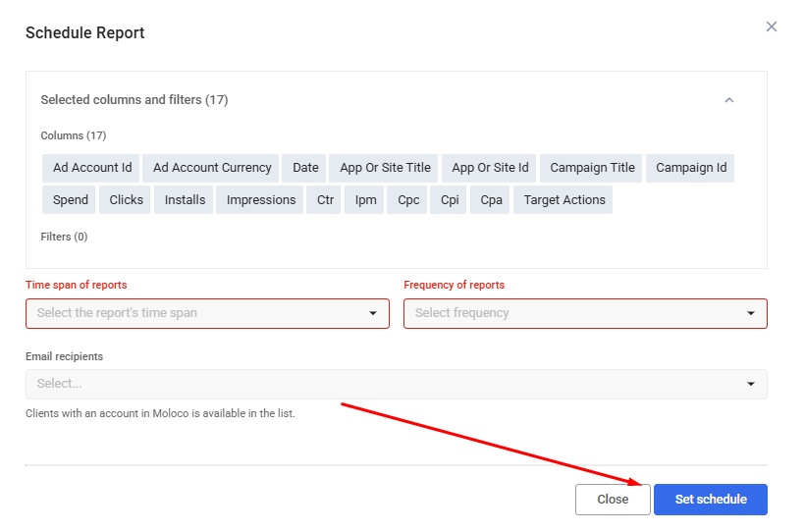Close the Schedule Report dialog with X

click(x=772, y=27)
